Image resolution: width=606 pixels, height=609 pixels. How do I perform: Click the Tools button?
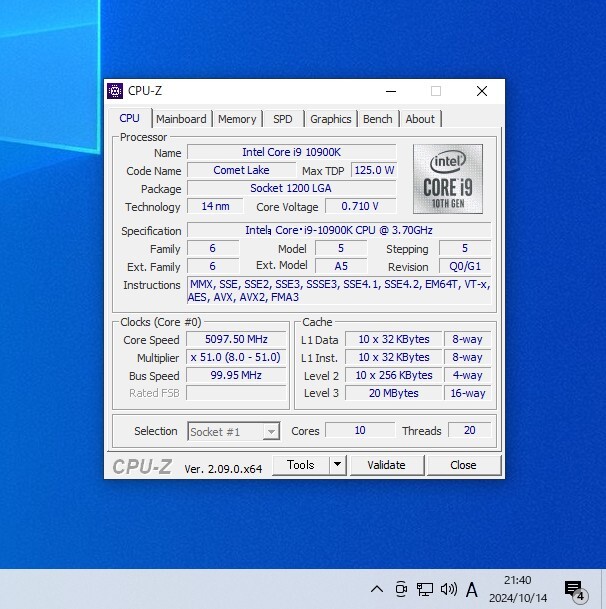[301, 465]
